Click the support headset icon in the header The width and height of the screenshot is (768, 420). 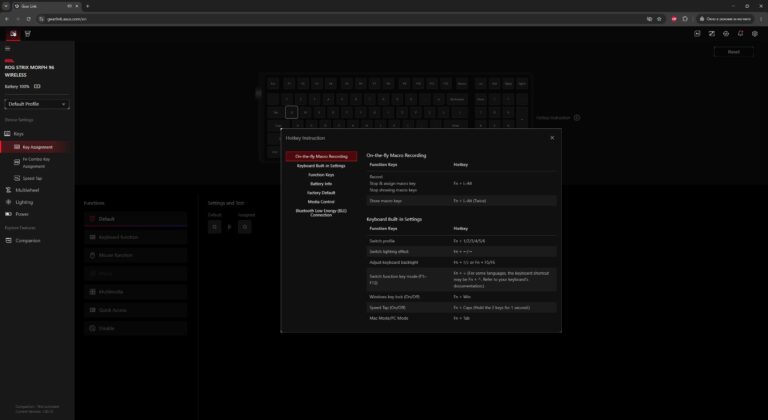click(726, 34)
